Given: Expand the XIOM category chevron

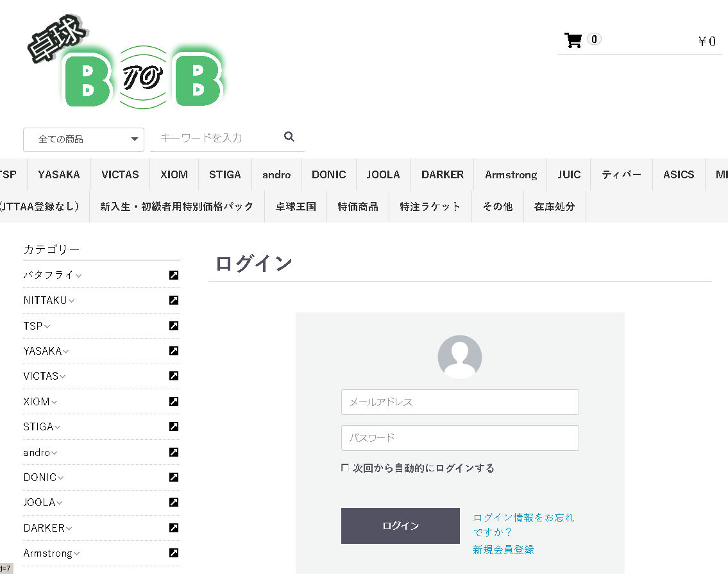Looking at the screenshot, I should click(x=55, y=401).
